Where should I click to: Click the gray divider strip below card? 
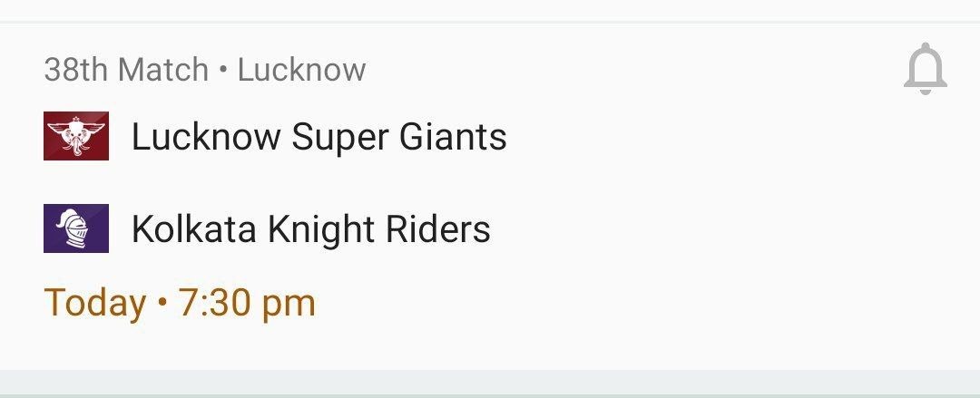pos(490,383)
